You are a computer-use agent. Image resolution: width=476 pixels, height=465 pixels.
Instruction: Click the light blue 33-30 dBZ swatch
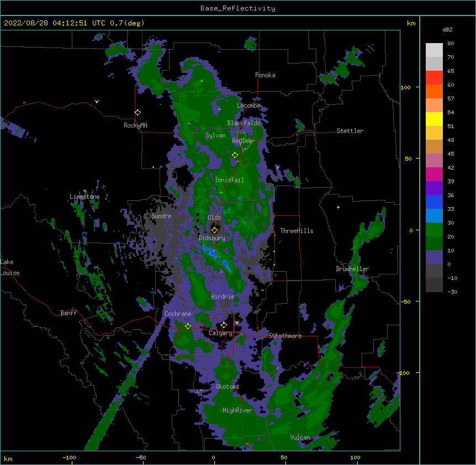click(x=434, y=215)
